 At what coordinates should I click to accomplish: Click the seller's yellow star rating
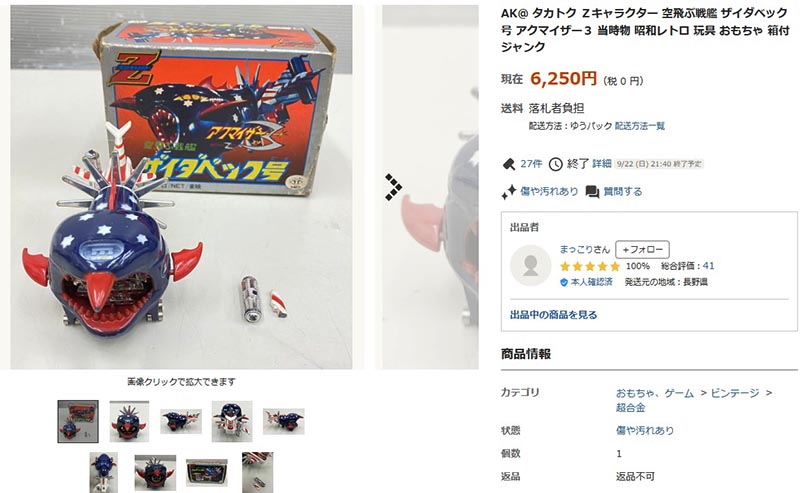589,266
